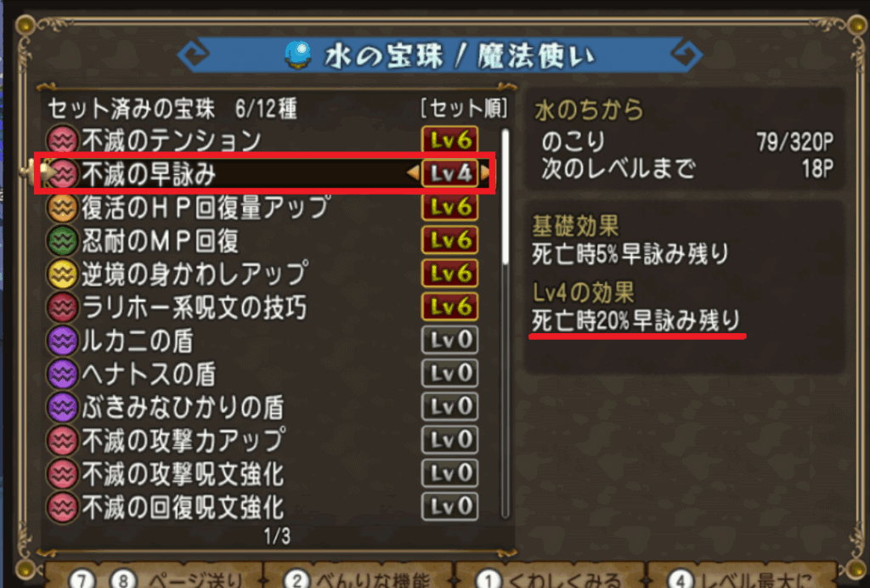
Task: Increase 不滅の早詠み level with right arrow
Action: [485, 173]
